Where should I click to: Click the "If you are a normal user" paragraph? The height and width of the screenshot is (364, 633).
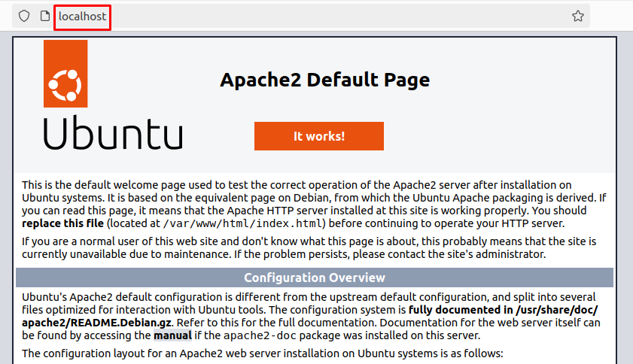309,247
